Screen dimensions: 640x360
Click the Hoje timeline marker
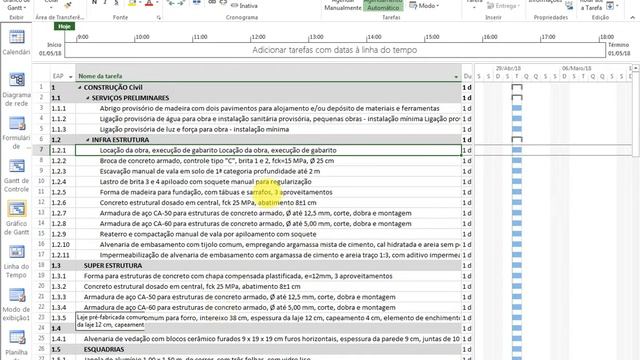pyautogui.click(x=64, y=26)
